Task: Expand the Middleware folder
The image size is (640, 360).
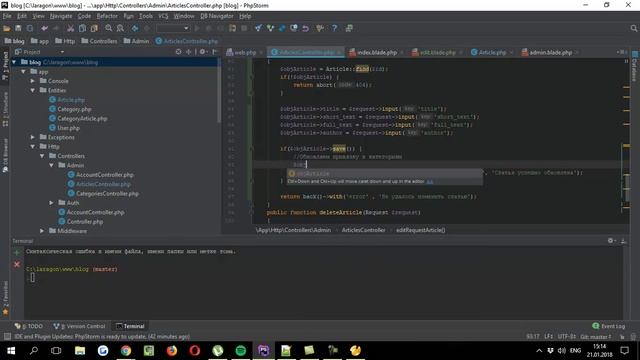Action: (42, 231)
